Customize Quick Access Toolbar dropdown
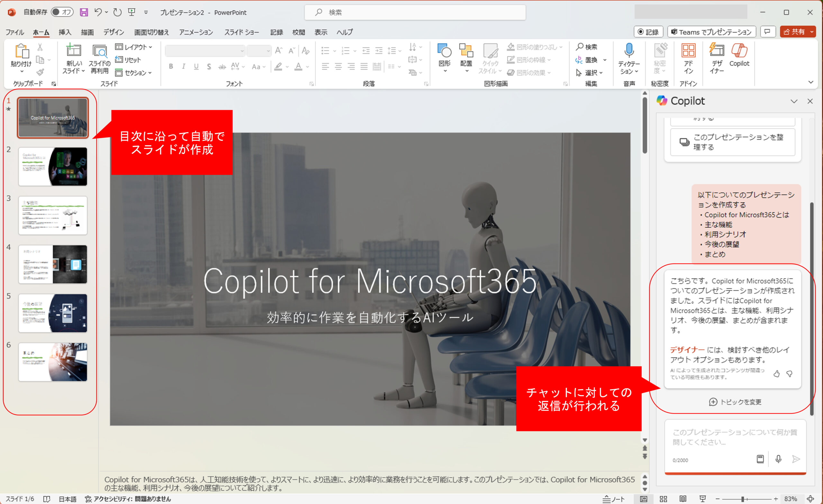 pos(146,12)
